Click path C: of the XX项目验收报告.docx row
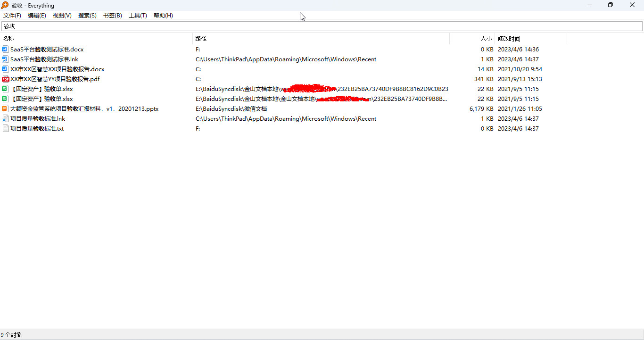This screenshot has width=644, height=340. point(198,69)
